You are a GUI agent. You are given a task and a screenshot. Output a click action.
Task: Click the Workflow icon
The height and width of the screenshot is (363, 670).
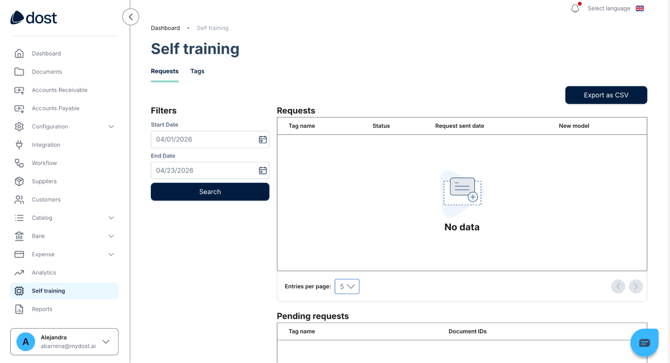(19, 163)
